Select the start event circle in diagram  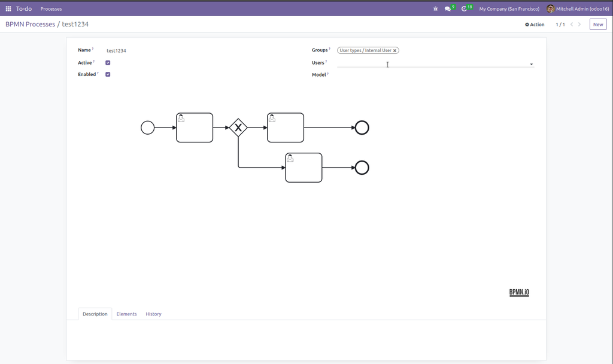pyautogui.click(x=147, y=128)
